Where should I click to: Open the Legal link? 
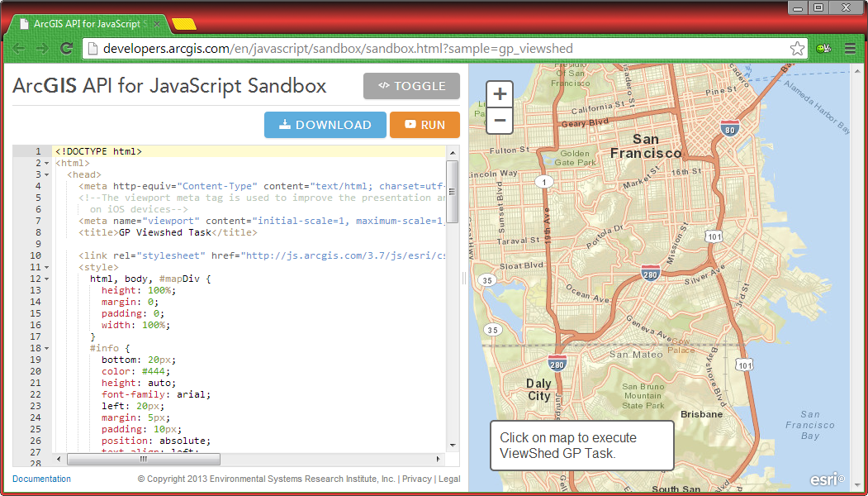coord(449,479)
